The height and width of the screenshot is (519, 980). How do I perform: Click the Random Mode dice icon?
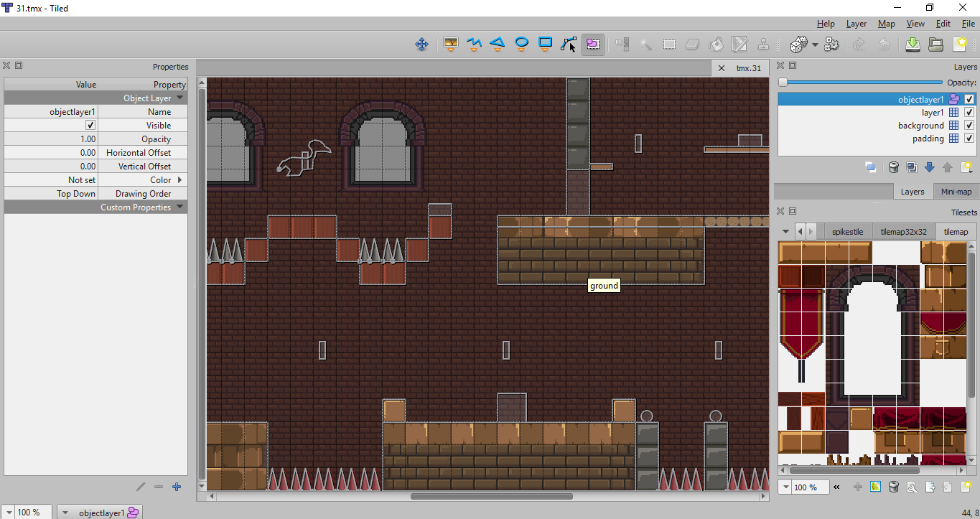tap(798, 45)
